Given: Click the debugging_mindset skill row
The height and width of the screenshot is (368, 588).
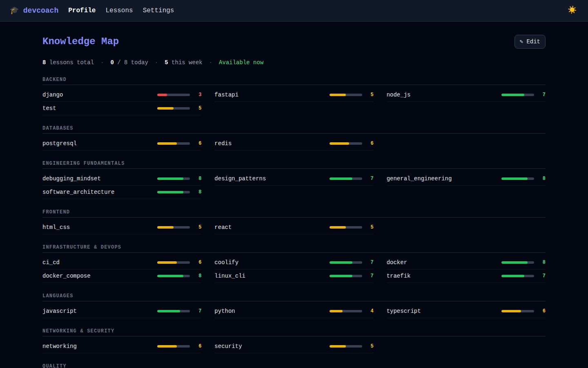Looking at the screenshot, I should point(71,178).
